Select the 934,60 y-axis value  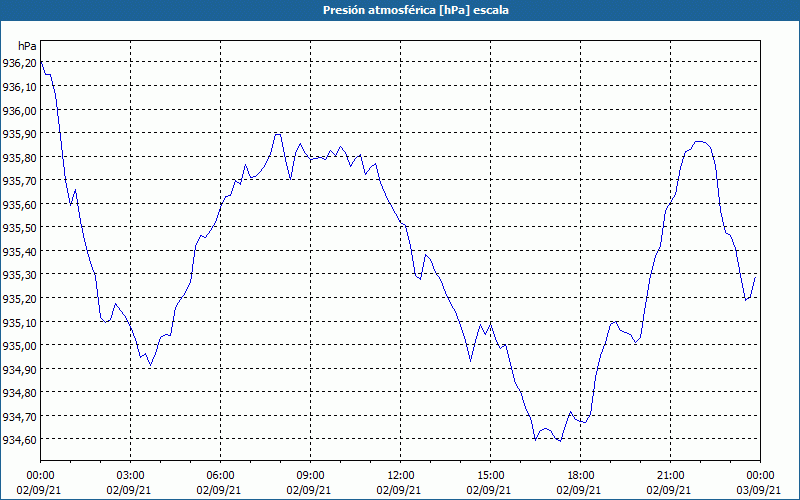pos(19,440)
